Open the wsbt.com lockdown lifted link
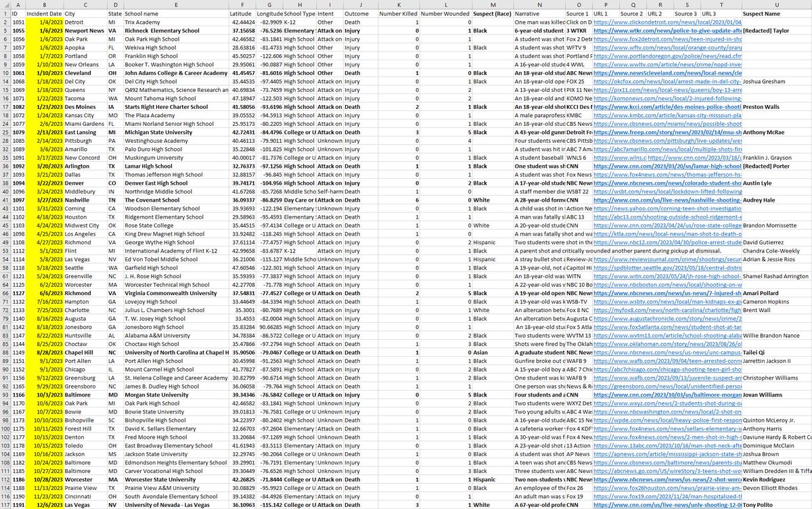 [x=667, y=192]
